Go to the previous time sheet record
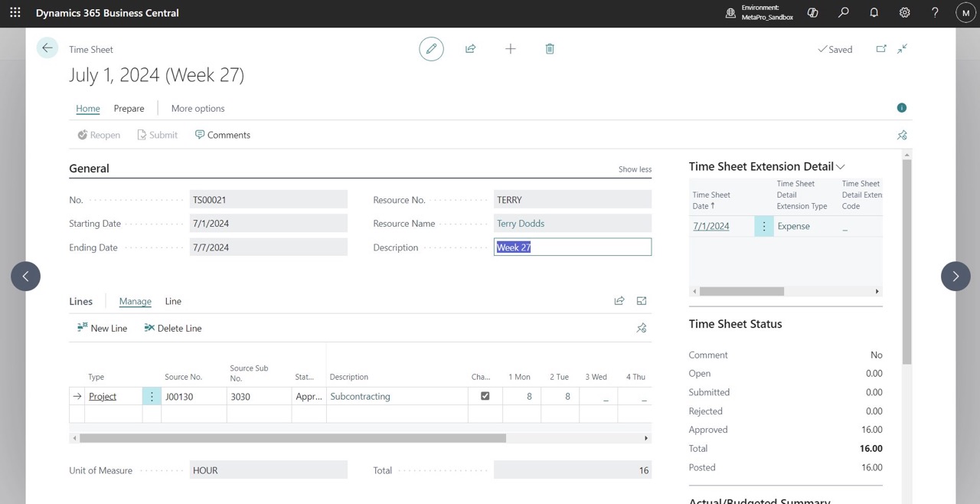 click(x=25, y=277)
